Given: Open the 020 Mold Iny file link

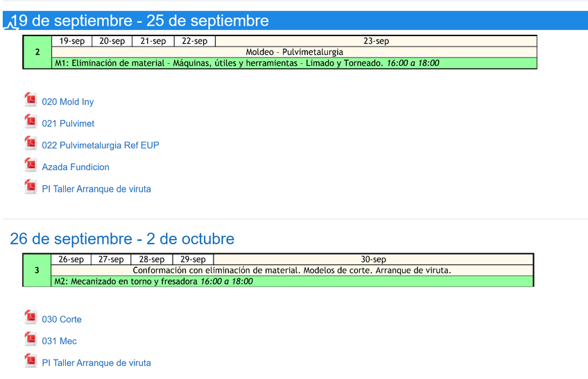Looking at the screenshot, I should click(x=68, y=102).
